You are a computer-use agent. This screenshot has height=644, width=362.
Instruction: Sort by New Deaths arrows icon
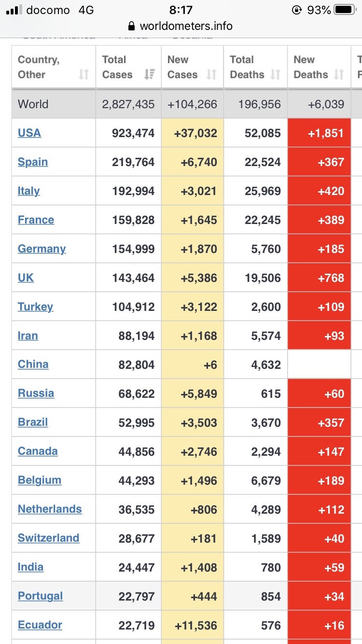339,74
